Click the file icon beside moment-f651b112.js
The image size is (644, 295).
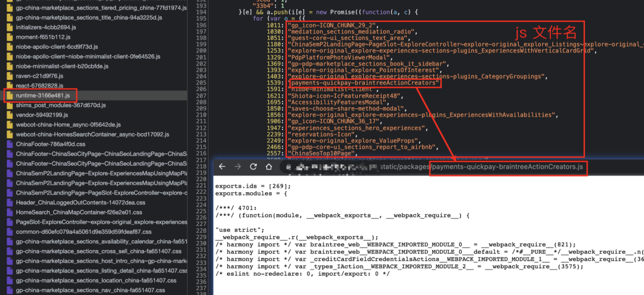[10, 37]
